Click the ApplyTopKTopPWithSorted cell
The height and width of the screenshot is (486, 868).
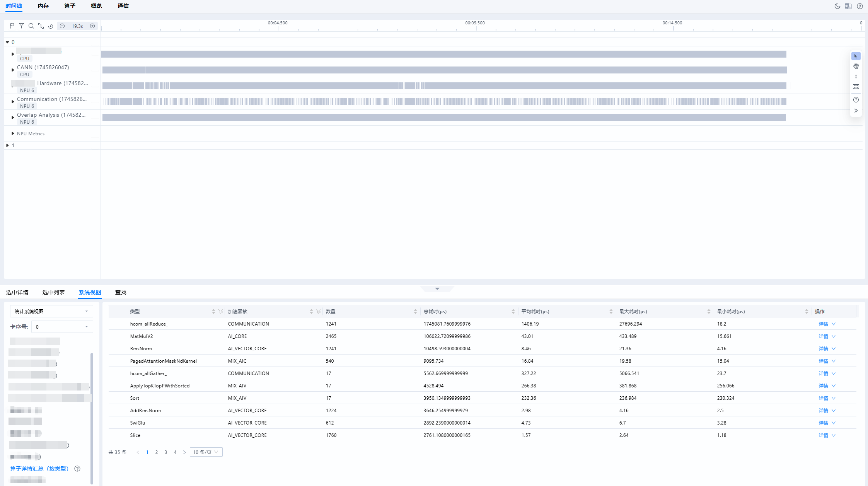coord(160,386)
